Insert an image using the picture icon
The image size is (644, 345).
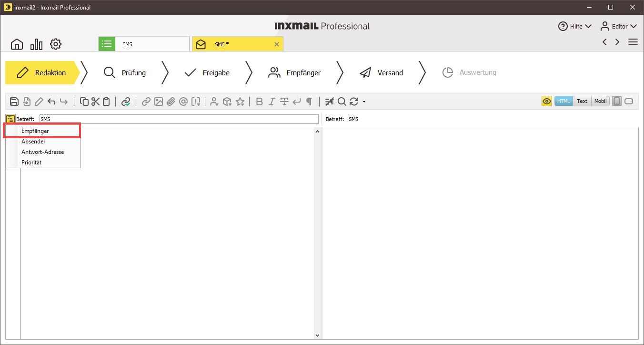[159, 101]
